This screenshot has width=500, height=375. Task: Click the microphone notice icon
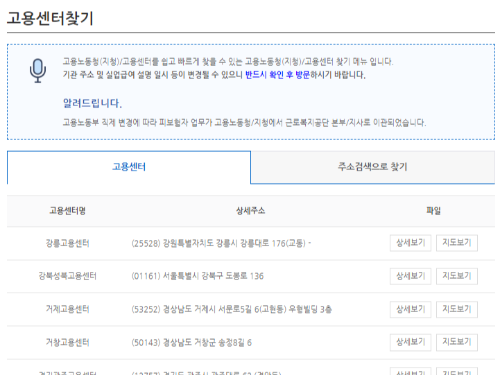point(38,71)
